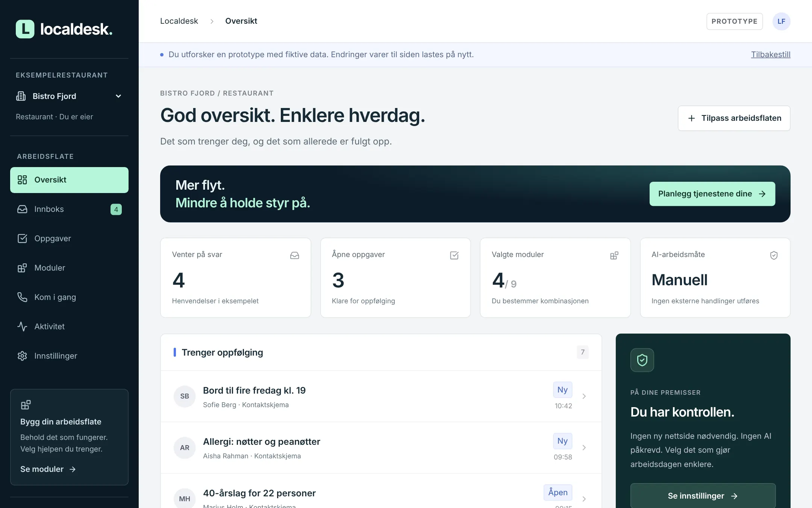The image size is (812, 508).
Task: Expand the Aisha Rahman row chevron
Action: pyautogui.click(x=584, y=448)
